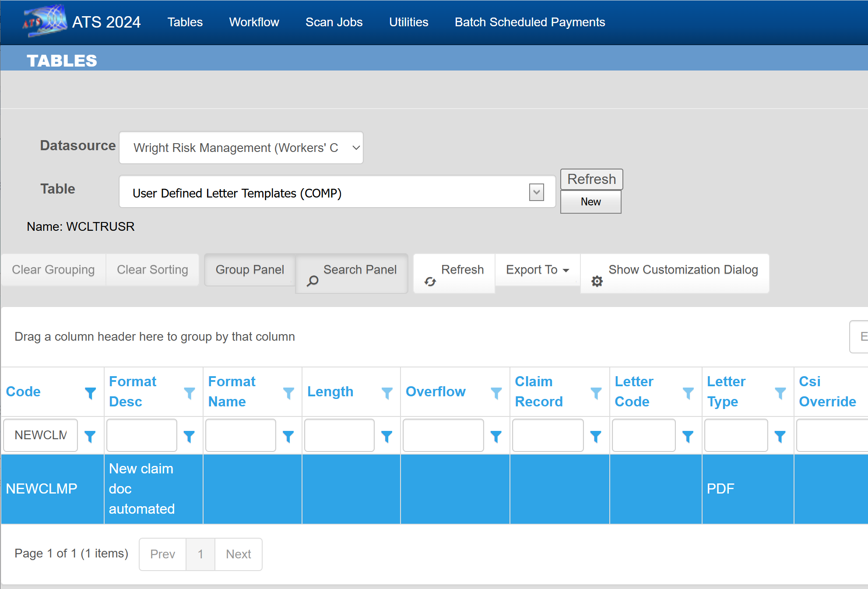Open the Batch Scheduled Payments menu
The height and width of the screenshot is (589, 868).
coord(530,22)
